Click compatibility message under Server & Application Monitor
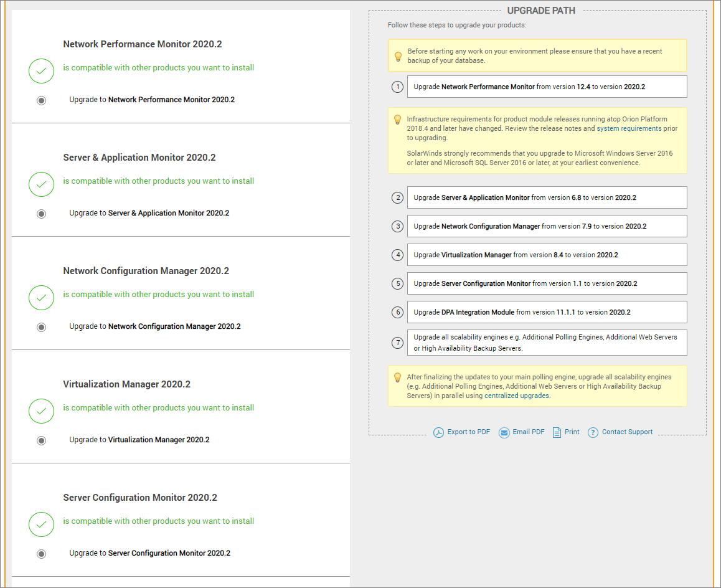The width and height of the screenshot is (721, 588). [x=159, y=181]
